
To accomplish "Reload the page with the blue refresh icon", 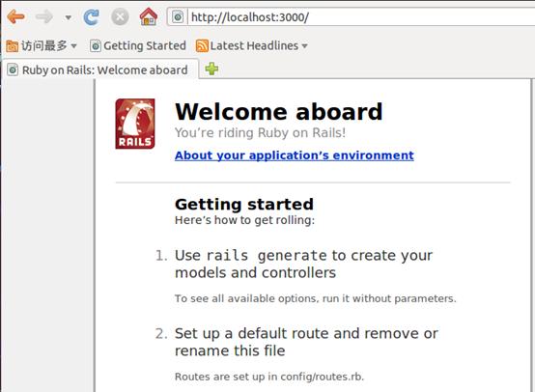I will [x=91, y=16].
